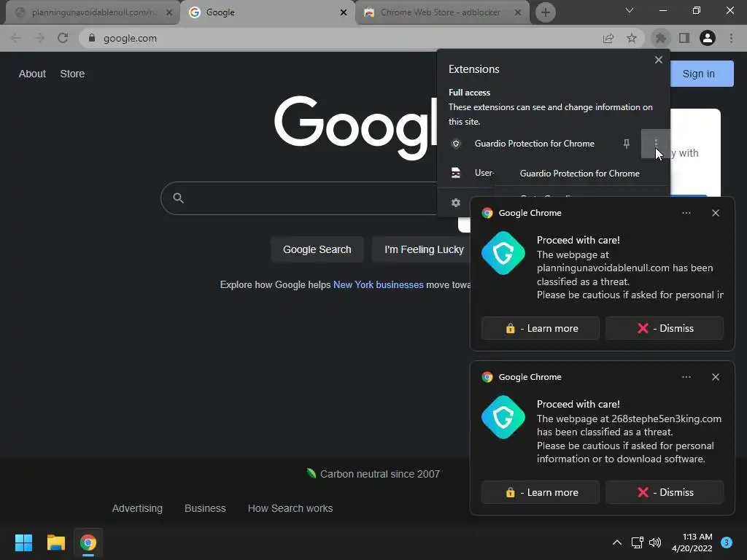Switch to Chrome Web Store adblocker tab

(x=441, y=12)
